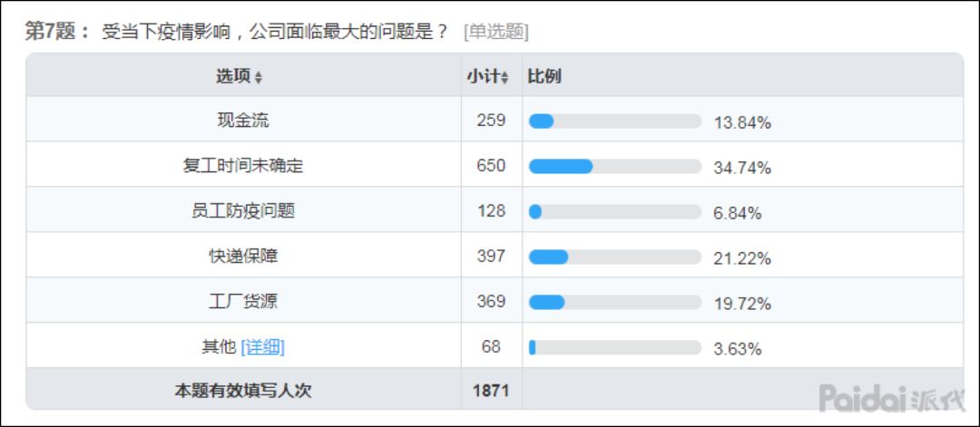Click the 1871 total respondents value

point(491,392)
